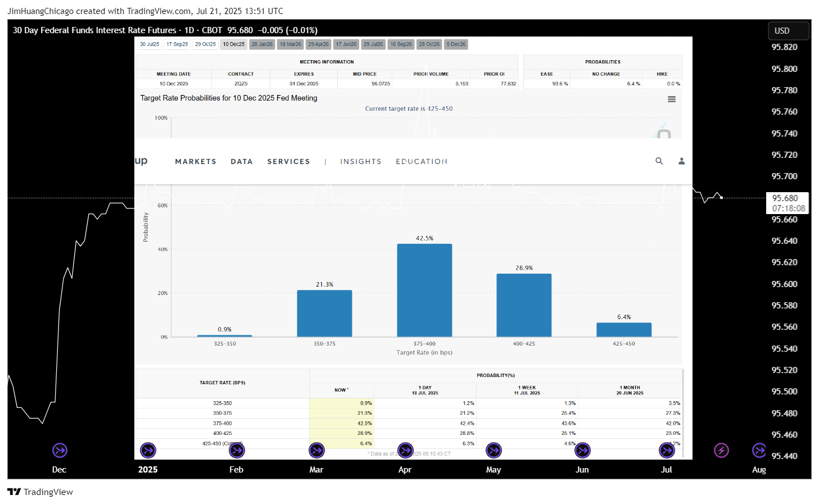Open the USD currency selector

788,31
